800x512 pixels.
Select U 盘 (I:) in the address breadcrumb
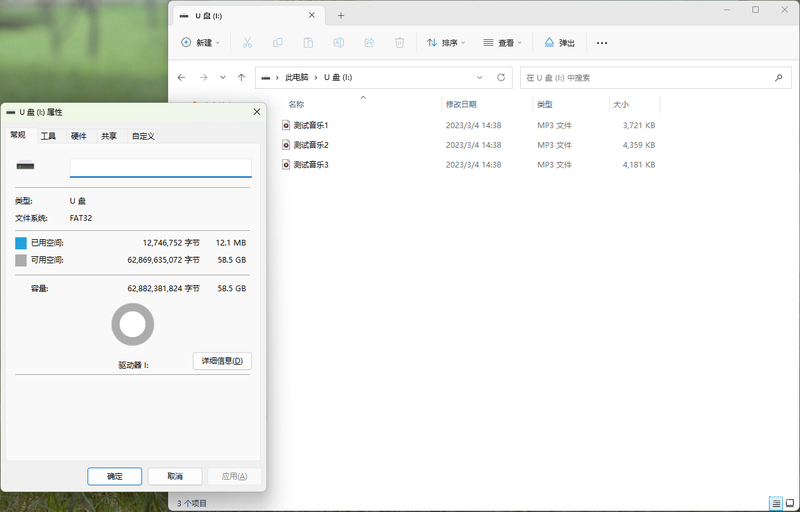point(338,78)
